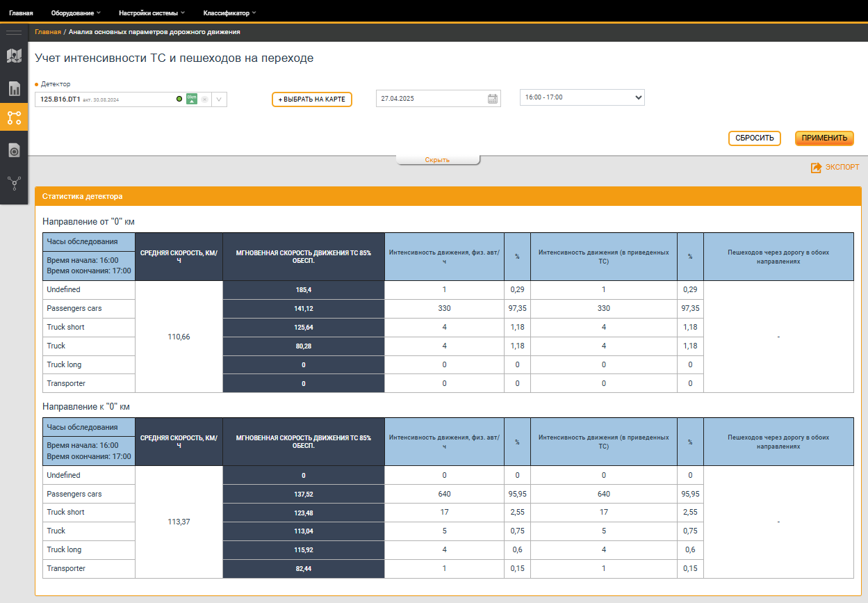
Task: Click the first 640 intensity cell
Action: (x=444, y=494)
